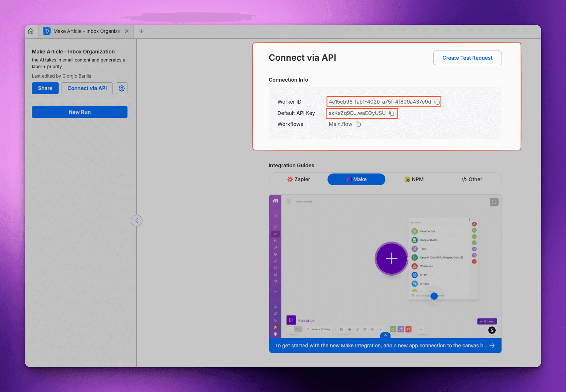
Task: Open a new tab with the plus icon
Action: 141,31
